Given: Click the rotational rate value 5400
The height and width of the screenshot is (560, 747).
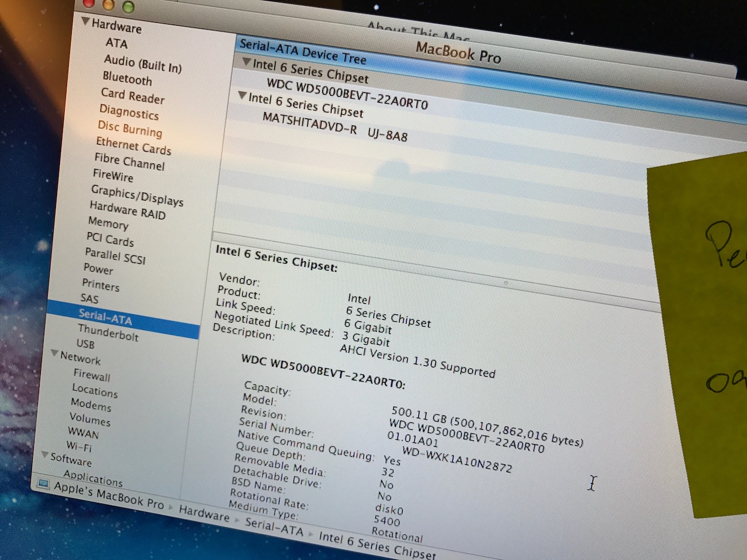Looking at the screenshot, I should (x=387, y=520).
